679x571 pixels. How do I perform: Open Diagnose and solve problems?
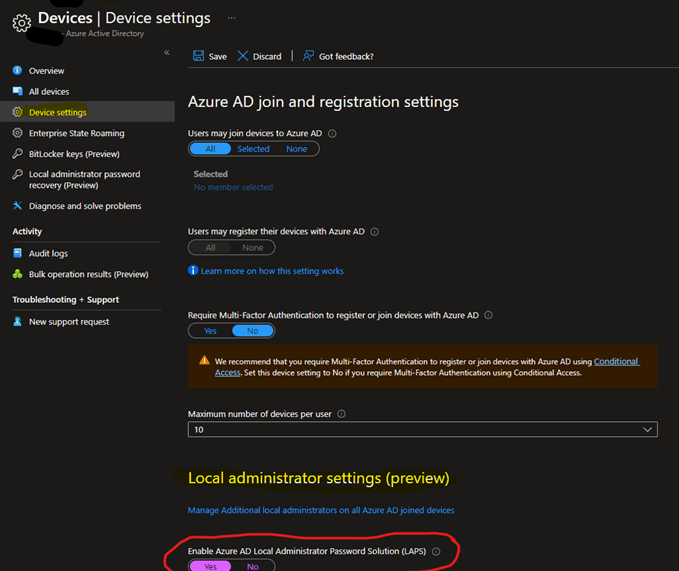point(85,206)
